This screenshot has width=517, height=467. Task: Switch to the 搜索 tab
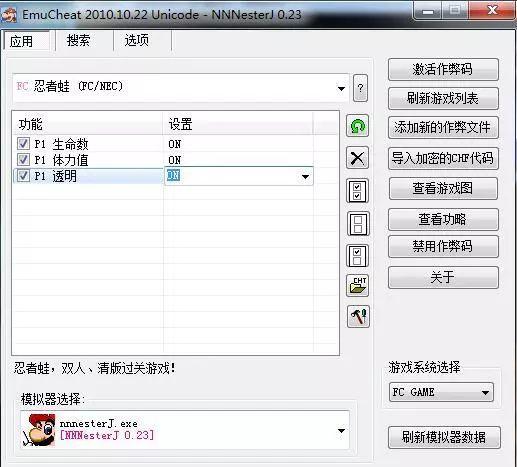pyautogui.click(x=79, y=41)
